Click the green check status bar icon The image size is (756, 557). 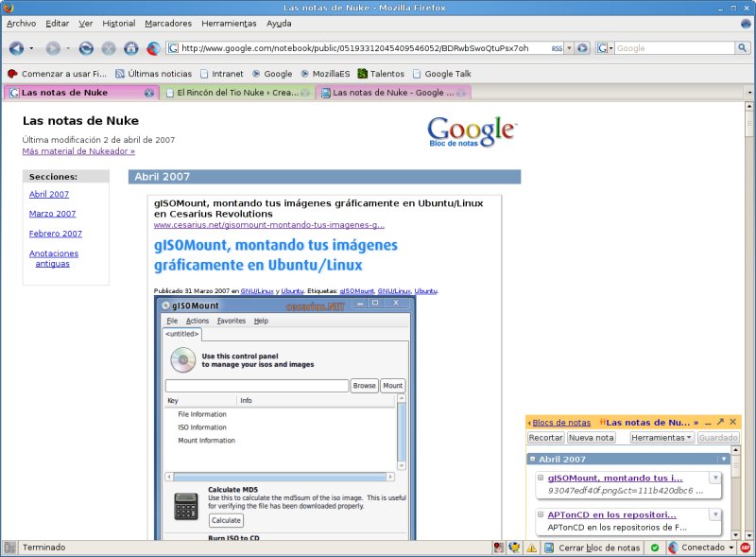pos(655,548)
